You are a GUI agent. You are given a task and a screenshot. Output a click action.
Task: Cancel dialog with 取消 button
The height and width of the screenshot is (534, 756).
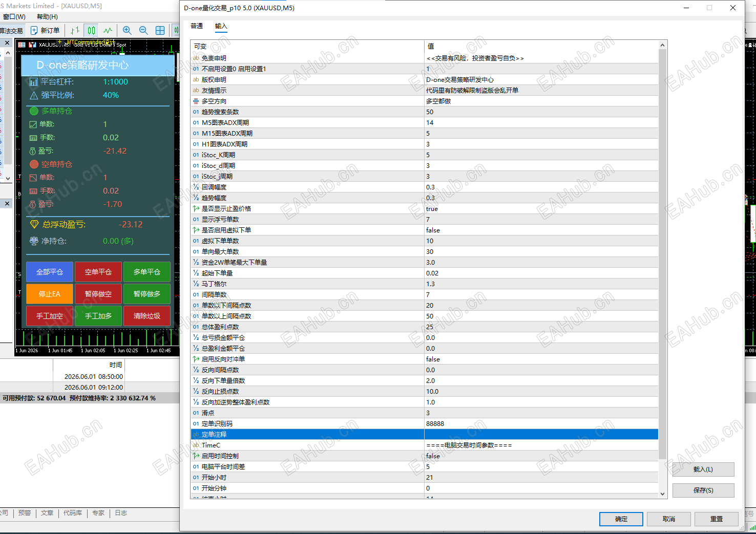(669, 519)
